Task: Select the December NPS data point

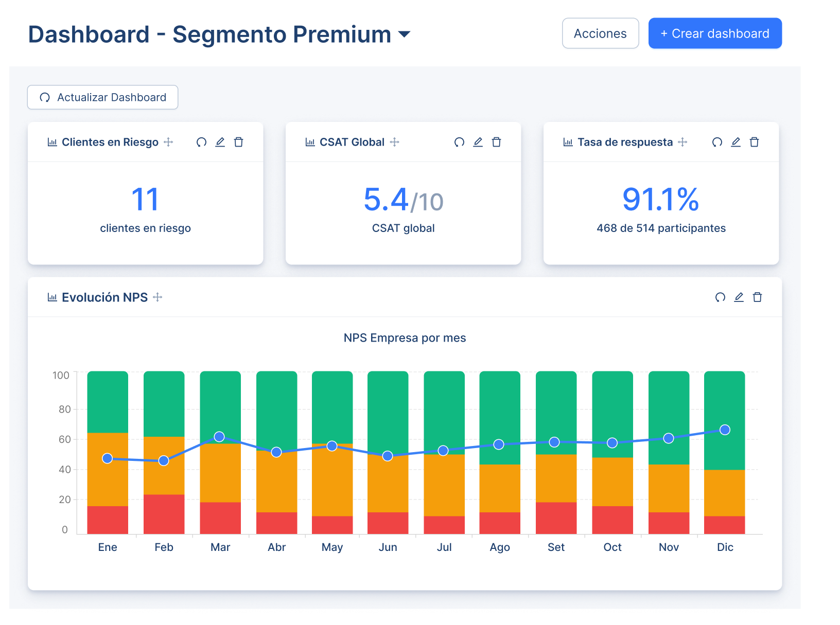Action: pos(725,429)
